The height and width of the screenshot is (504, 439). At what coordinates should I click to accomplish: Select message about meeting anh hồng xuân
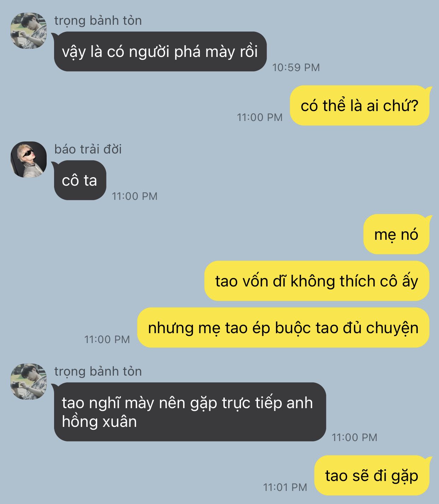(190, 412)
